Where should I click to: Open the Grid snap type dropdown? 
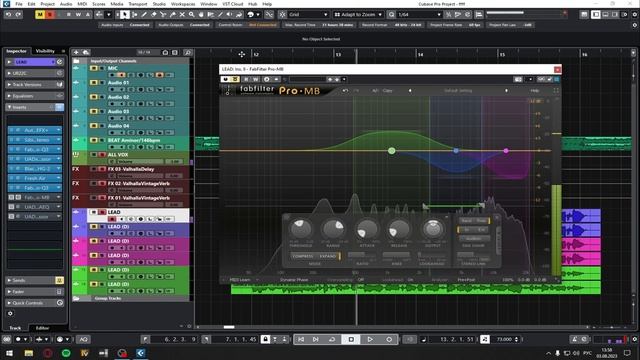(x=308, y=15)
